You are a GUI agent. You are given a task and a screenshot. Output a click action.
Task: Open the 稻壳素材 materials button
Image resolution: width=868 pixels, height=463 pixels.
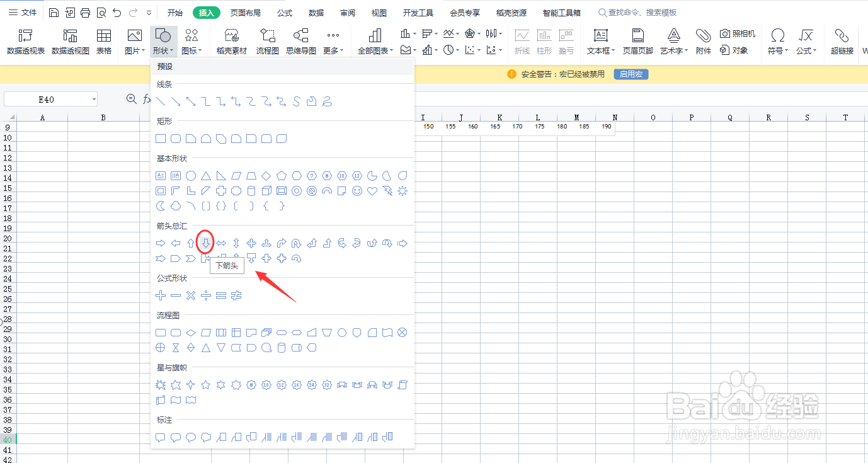tap(232, 42)
